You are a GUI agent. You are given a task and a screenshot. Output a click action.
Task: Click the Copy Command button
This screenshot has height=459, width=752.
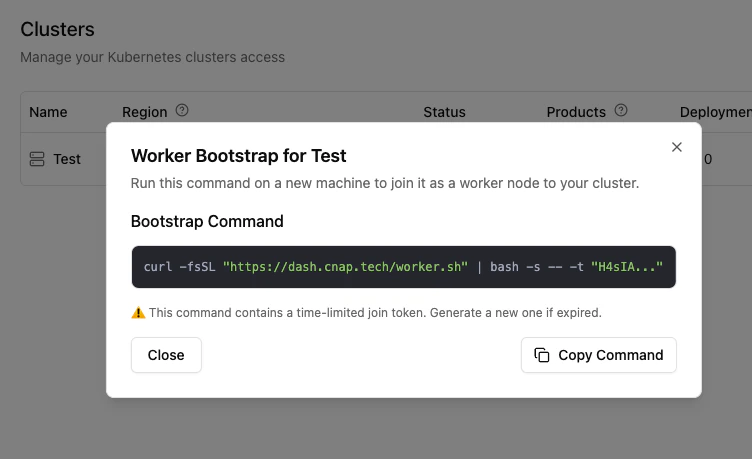pyautogui.click(x=599, y=355)
